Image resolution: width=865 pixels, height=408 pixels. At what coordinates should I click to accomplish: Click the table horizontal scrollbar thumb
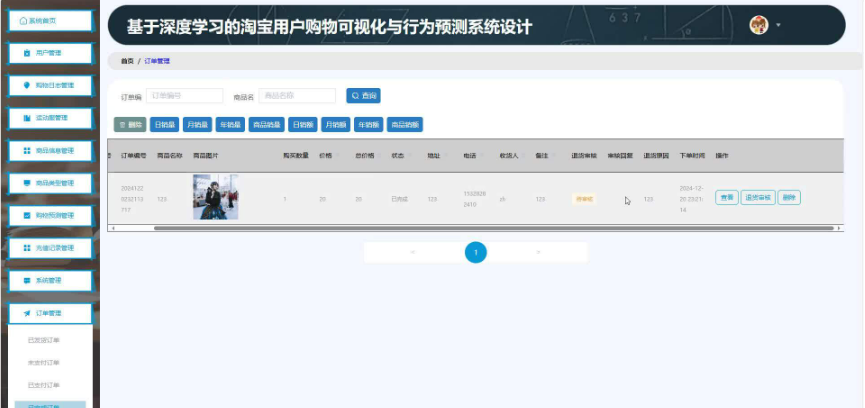[x=494, y=228]
